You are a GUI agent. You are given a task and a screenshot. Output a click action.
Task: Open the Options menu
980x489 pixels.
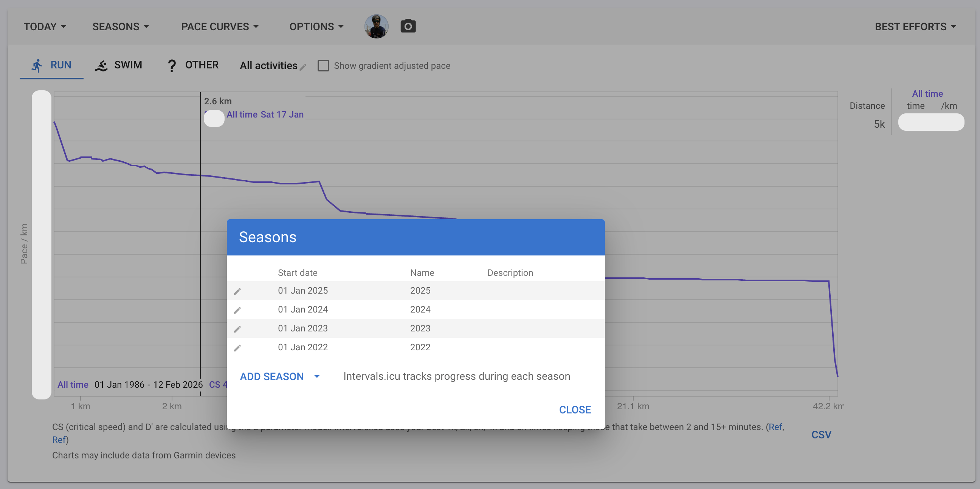(316, 26)
